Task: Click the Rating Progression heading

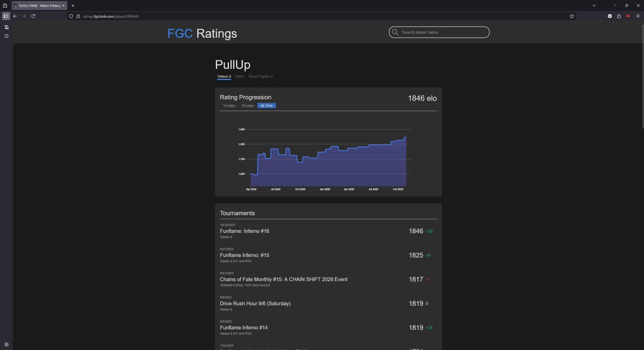Action: click(246, 97)
